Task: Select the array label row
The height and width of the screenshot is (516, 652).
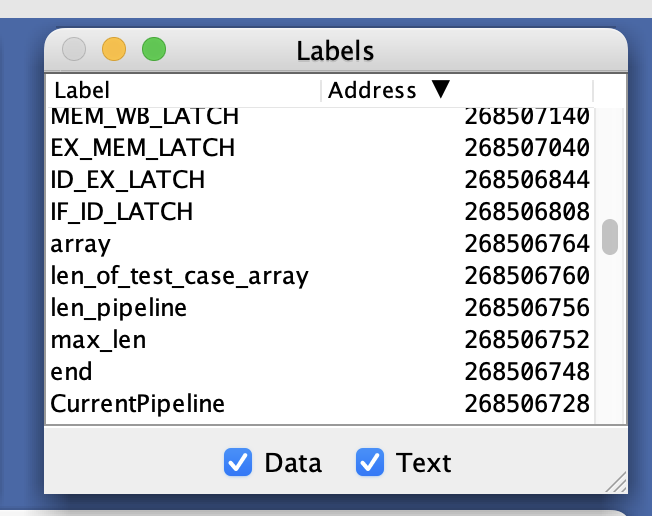Action: 320,243
